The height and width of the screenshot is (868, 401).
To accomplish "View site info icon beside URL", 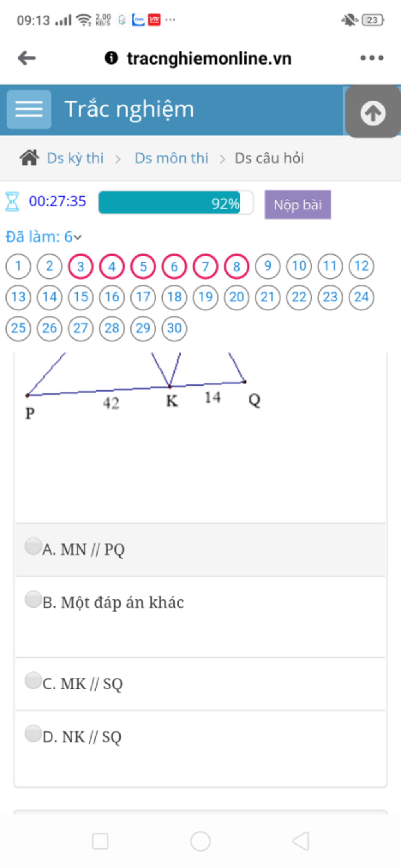I will pos(111,58).
